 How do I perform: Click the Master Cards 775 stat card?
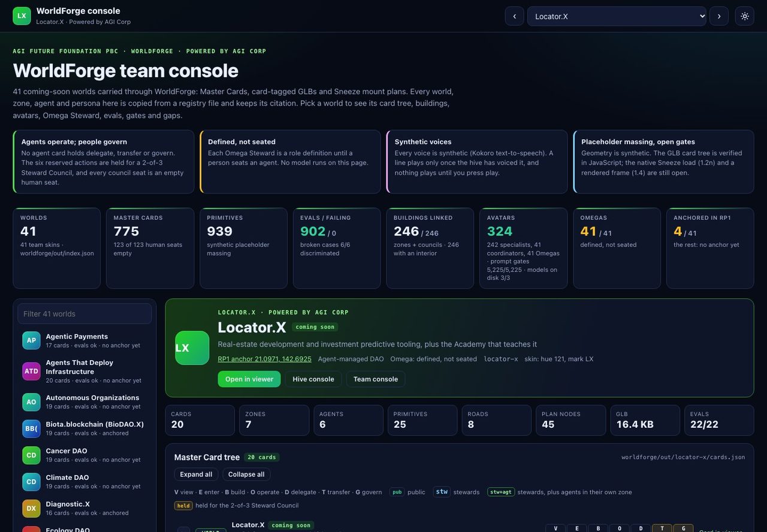click(x=150, y=248)
